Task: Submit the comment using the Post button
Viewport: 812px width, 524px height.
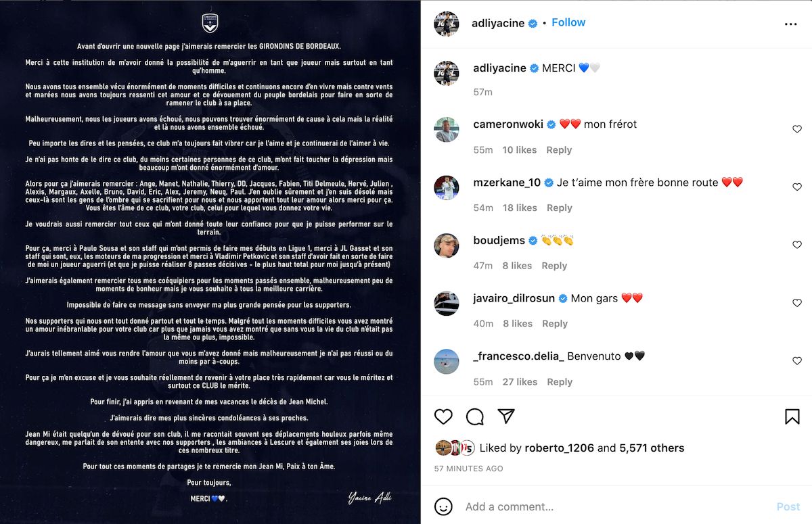Action: click(788, 506)
